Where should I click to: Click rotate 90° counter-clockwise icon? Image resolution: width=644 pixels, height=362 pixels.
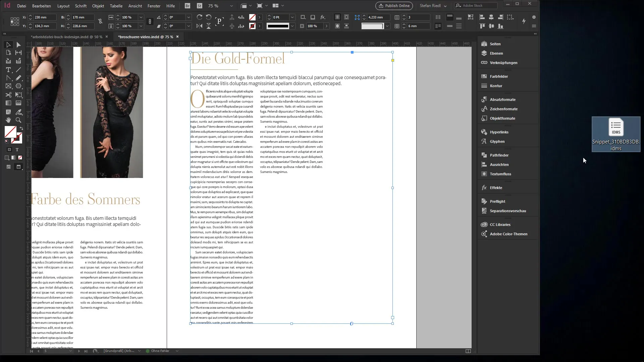coord(209,17)
